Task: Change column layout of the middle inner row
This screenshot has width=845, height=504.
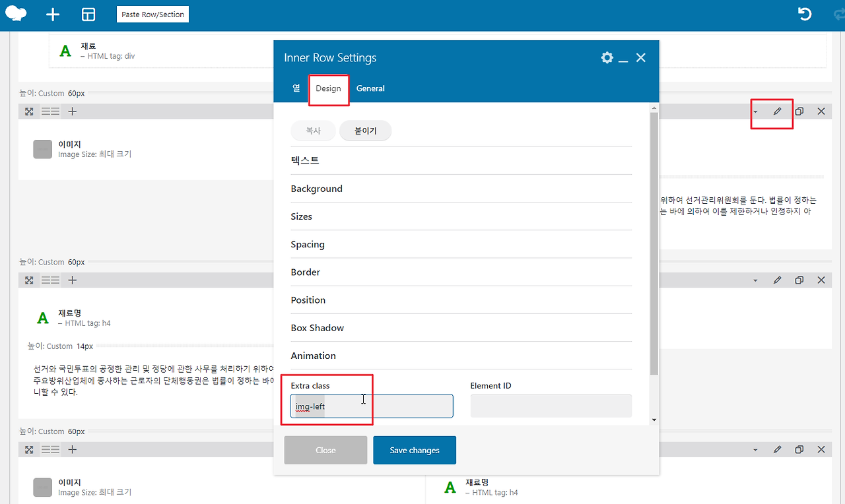Action: tap(51, 280)
